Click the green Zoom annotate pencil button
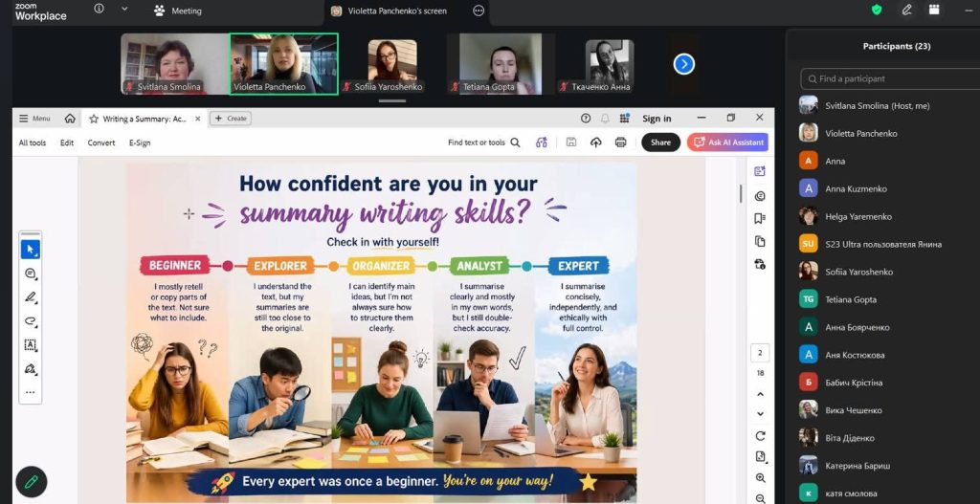 (x=31, y=481)
